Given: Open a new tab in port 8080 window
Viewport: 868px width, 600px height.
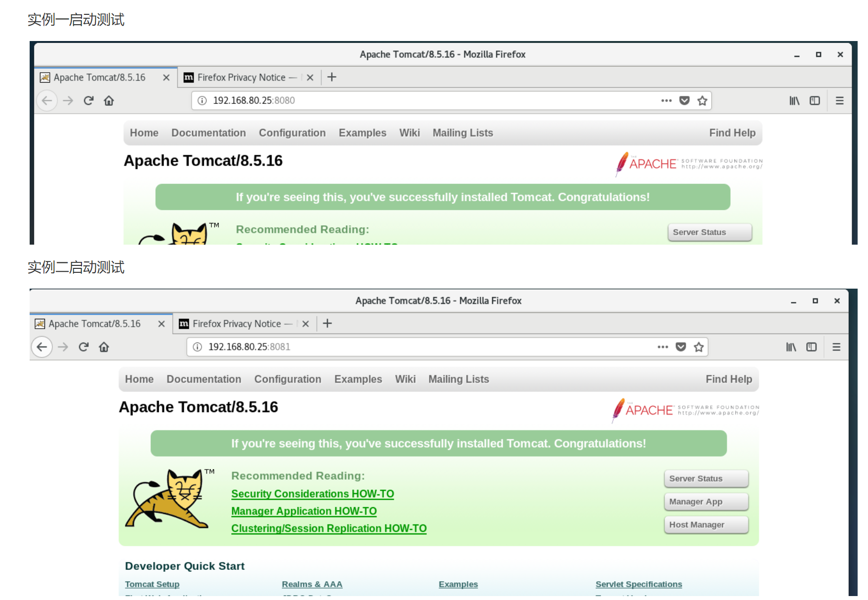Looking at the screenshot, I should pos(332,77).
